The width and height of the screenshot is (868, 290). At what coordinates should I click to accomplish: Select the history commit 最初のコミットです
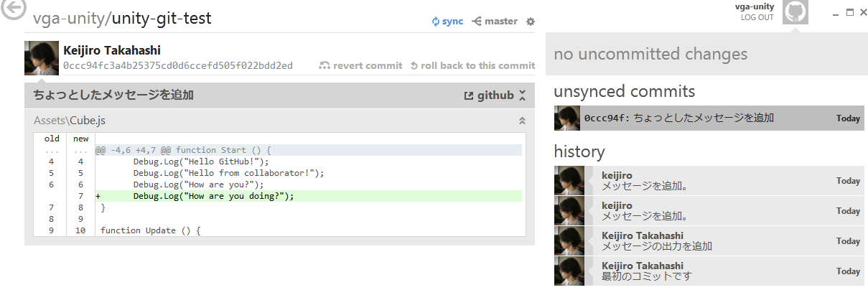point(709,271)
